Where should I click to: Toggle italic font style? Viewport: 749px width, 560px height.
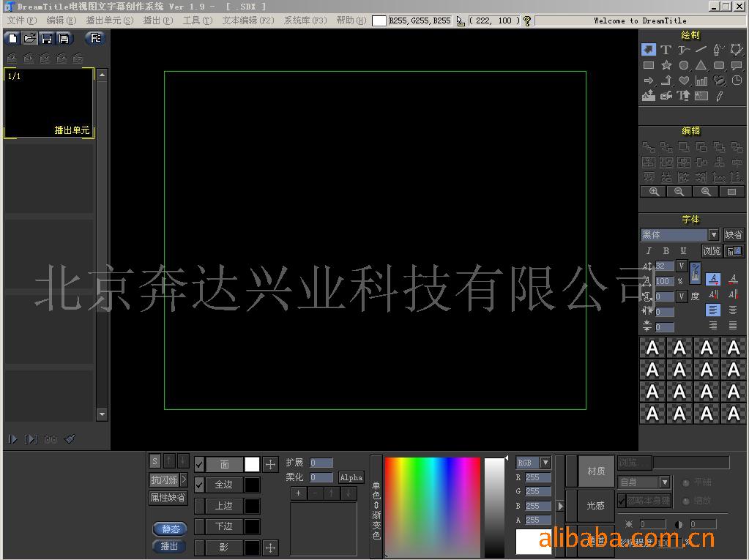click(648, 250)
